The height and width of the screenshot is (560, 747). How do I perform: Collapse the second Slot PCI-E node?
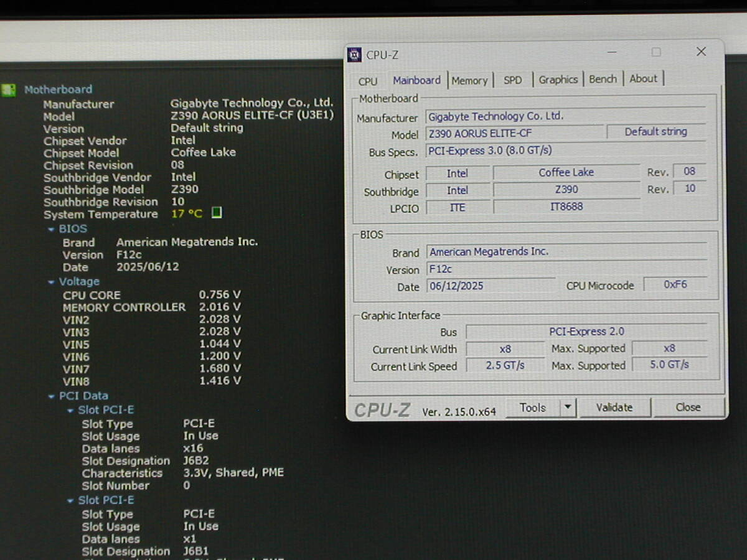click(x=70, y=500)
